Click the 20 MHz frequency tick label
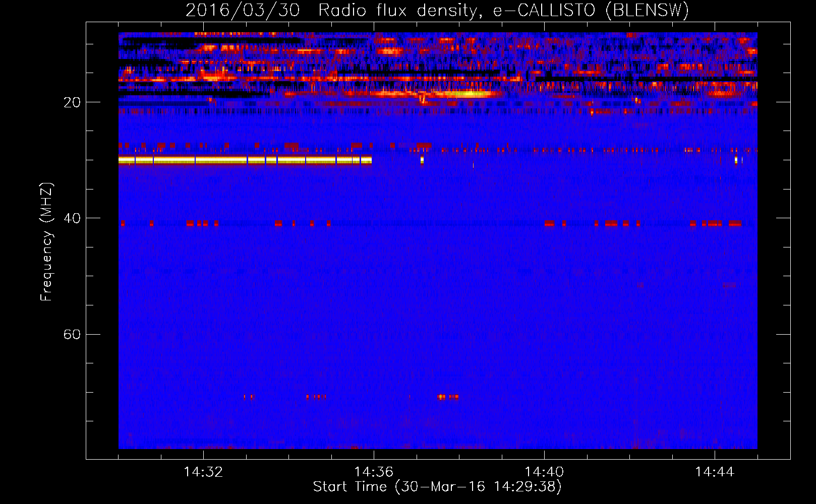 pyautogui.click(x=72, y=102)
